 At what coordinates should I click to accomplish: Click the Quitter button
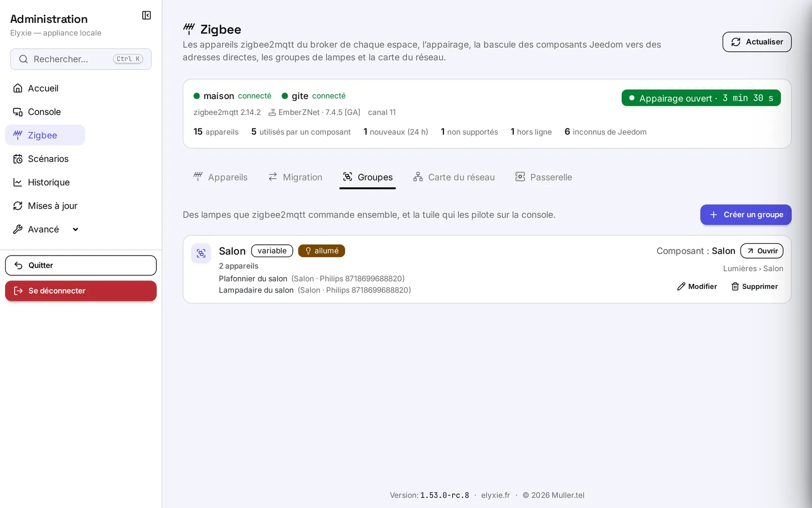(81, 265)
